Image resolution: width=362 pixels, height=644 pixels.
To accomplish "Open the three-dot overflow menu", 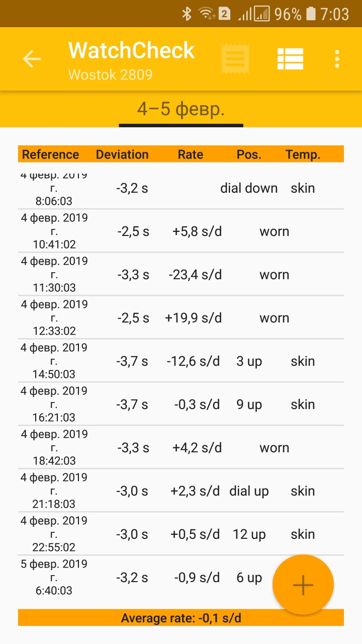I will tap(337, 59).
